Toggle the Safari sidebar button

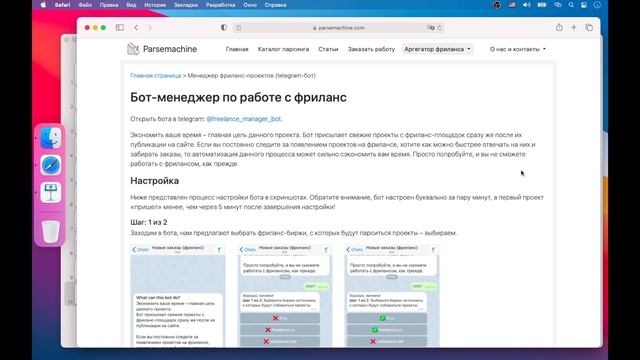point(120,27)
